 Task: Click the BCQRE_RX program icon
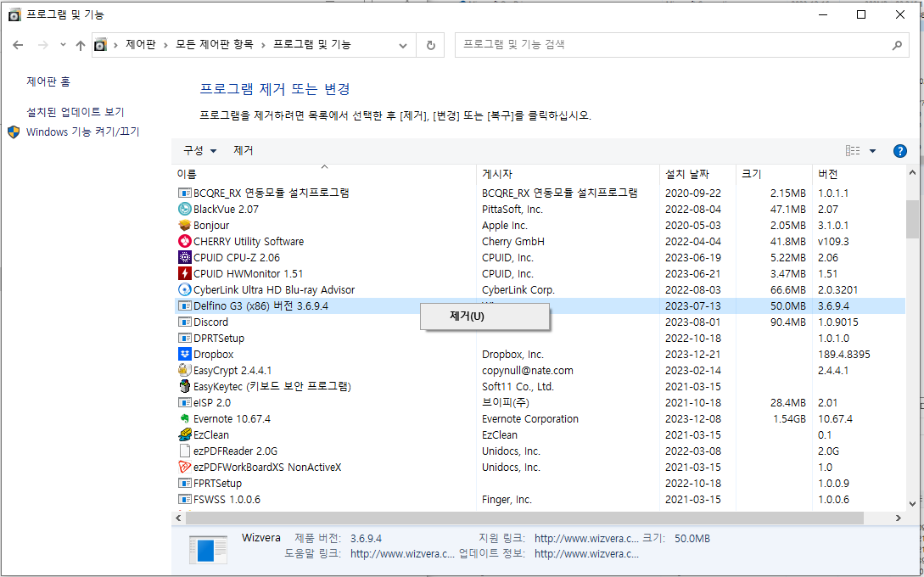coord(185,193)
